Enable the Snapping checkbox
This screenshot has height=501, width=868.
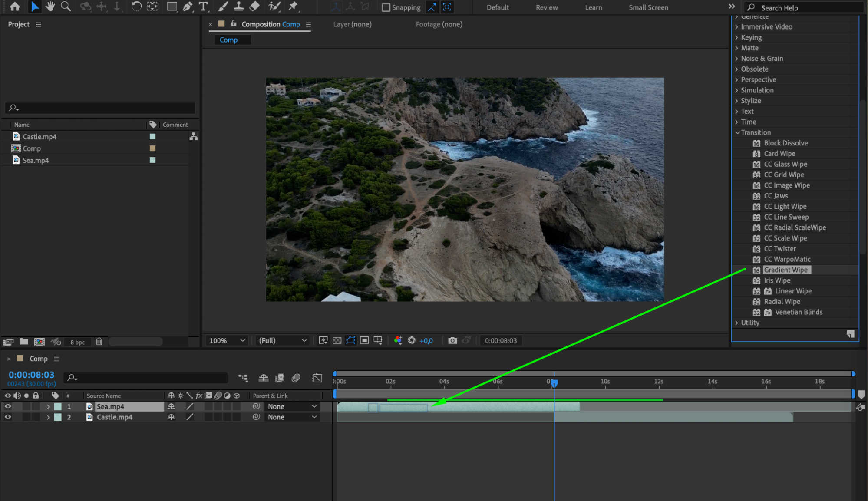coord(386,7)
